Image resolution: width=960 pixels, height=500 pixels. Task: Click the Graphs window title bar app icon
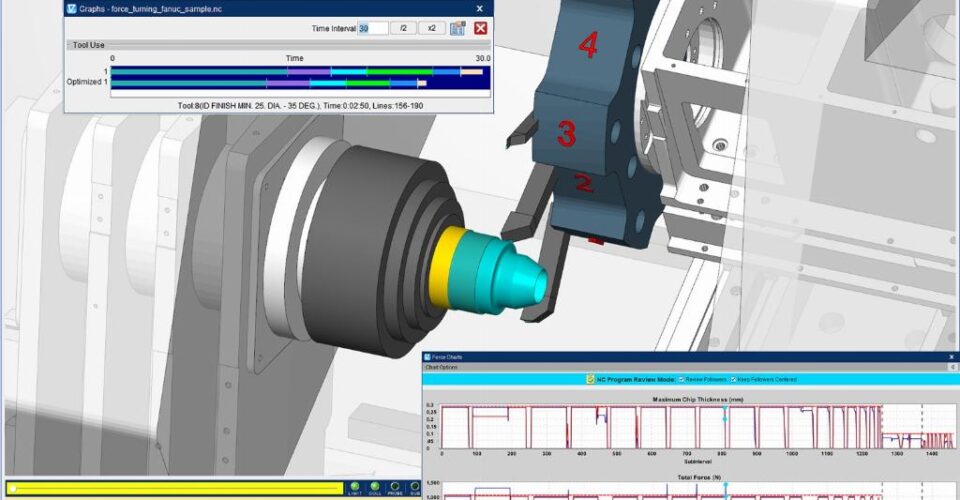[72, 9]
